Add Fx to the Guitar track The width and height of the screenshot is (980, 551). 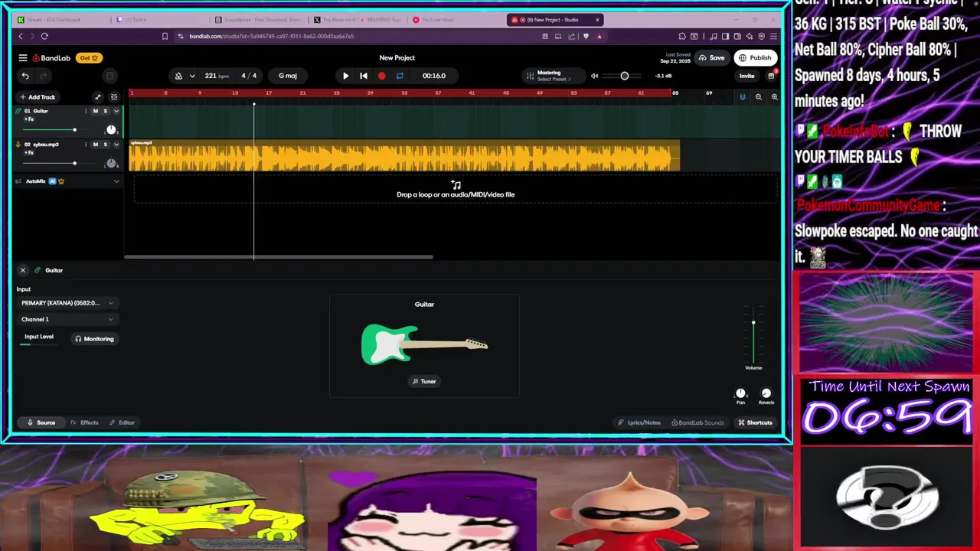29,119
